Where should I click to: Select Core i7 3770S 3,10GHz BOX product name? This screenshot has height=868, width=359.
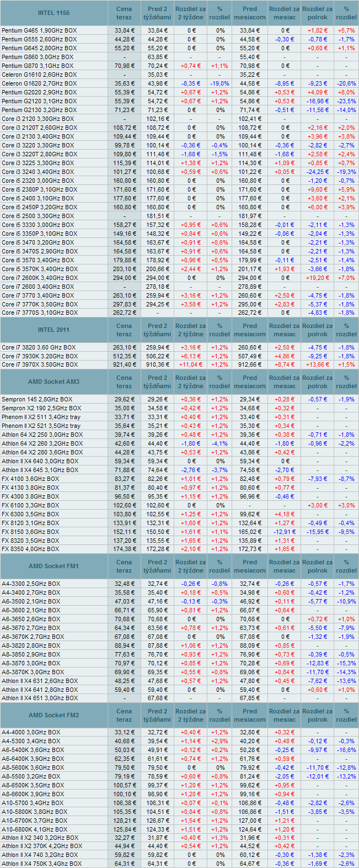pyautogui.click(x=40, y=313)
